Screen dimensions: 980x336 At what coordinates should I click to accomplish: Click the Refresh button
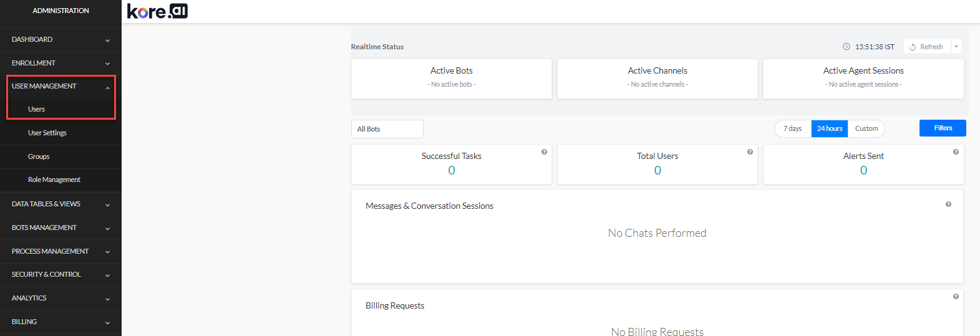coord(927,47)
